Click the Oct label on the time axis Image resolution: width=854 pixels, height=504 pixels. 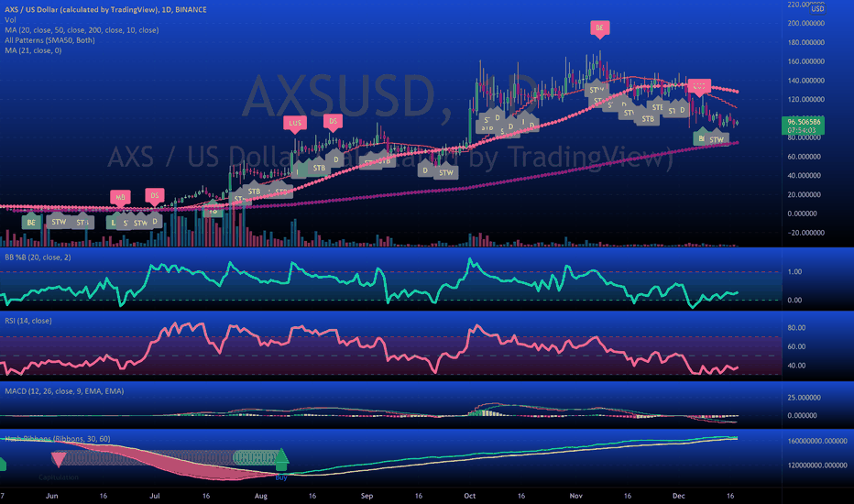coord(469,496)
